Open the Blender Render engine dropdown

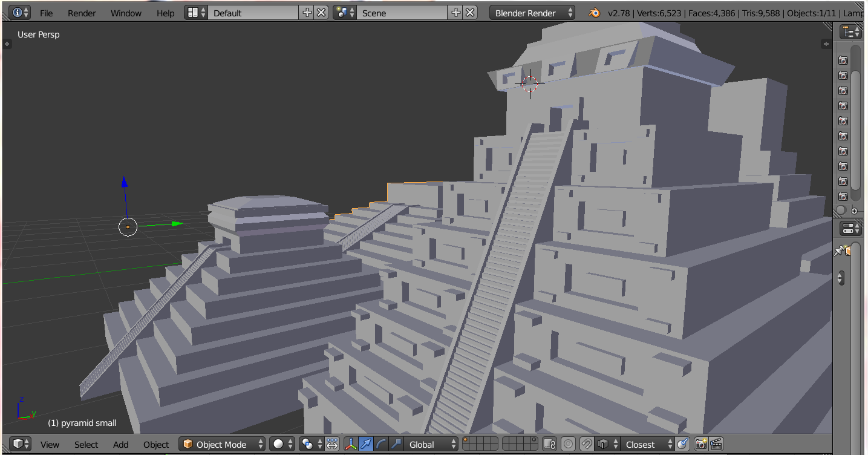coord(532,13)
